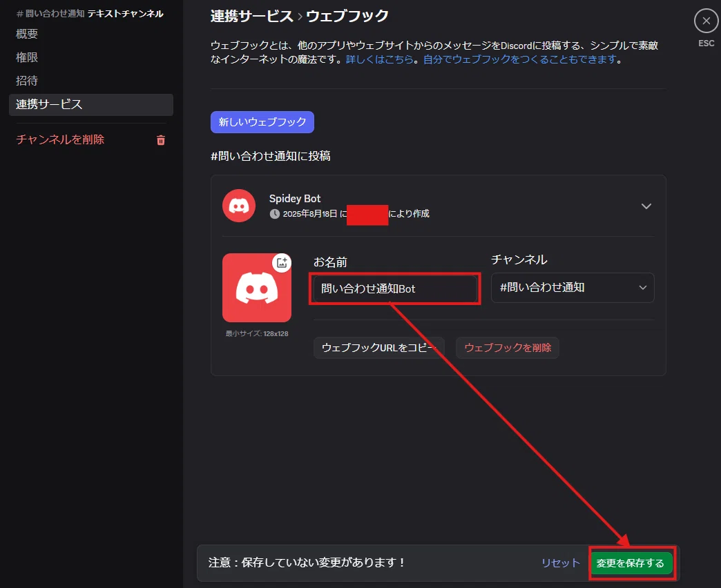Viewport: 721px width, 588px height.
Task: Click the #問い合わせ通知に投稿 heading
Action: tap(271, 156)
